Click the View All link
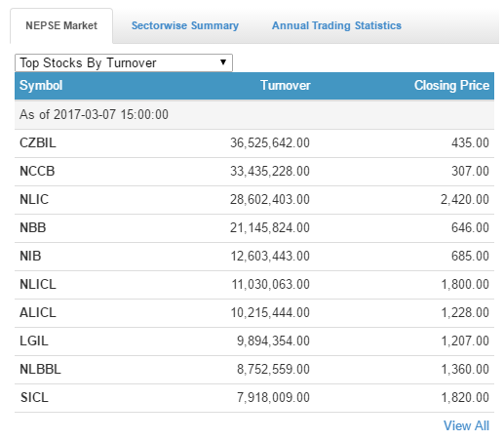Screen dimensions: 504x441 pos(466,425)
